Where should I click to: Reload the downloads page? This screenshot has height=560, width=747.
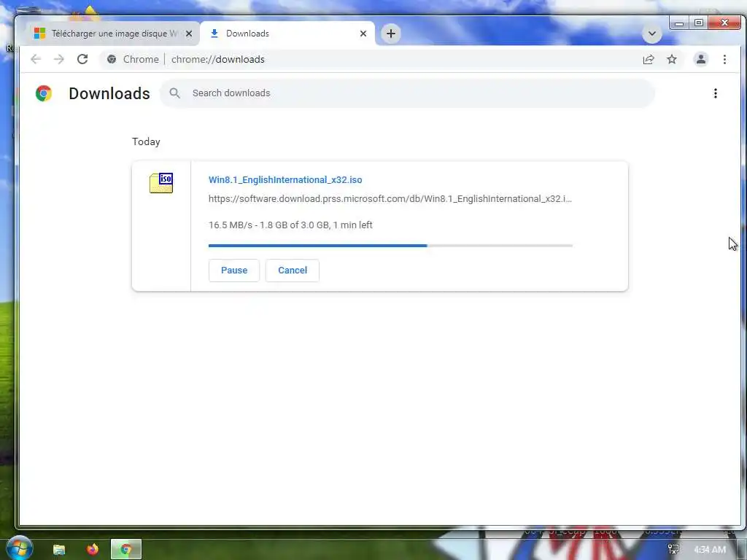[82, 59]
